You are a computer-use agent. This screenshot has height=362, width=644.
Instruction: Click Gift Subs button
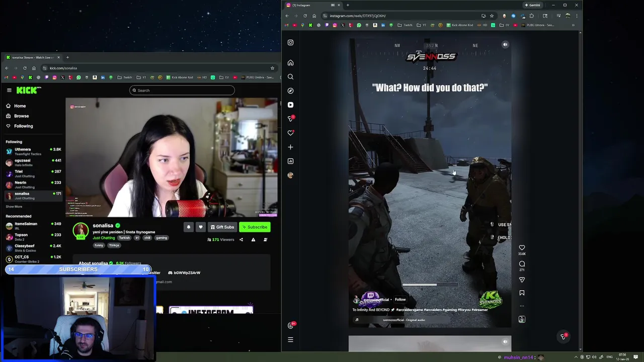click(222, 227)
